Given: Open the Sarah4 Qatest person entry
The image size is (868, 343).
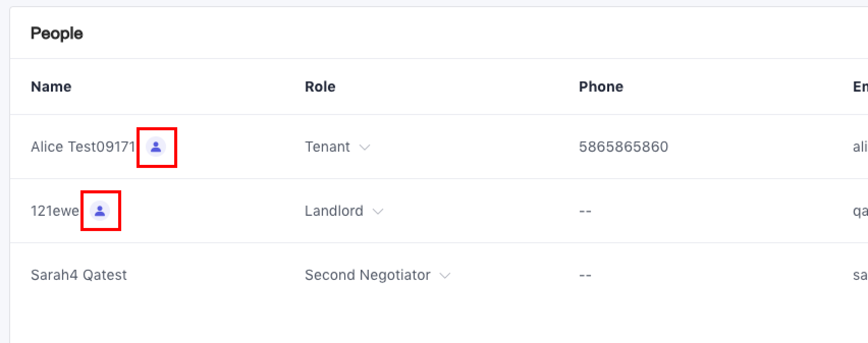Looking at the screenshot, I should 78,275.
